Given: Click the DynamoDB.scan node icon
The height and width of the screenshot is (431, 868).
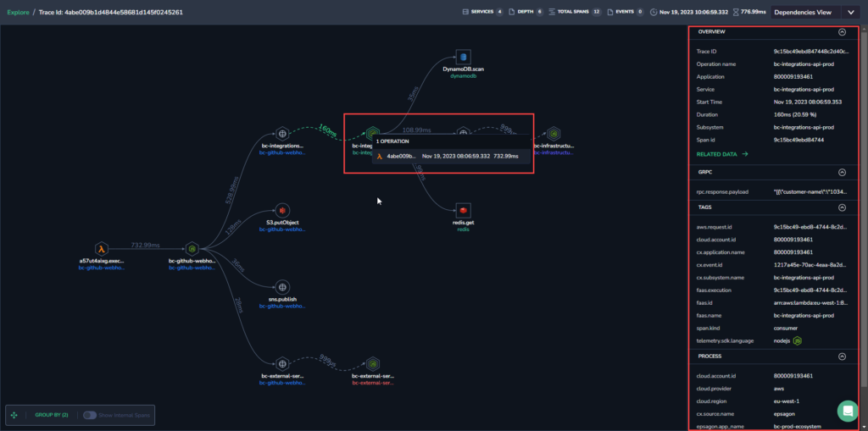Looking at the screenshot, I should click(x=464, y=57).
